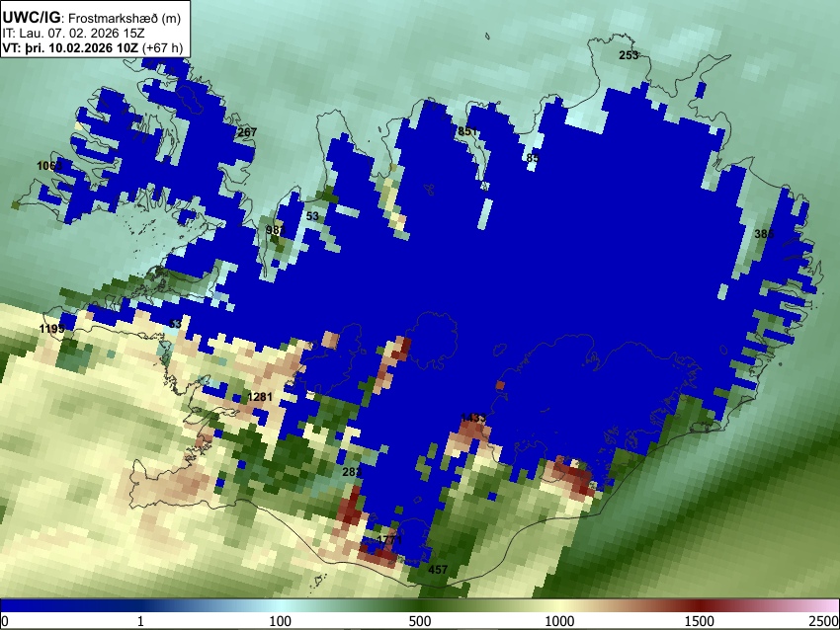
Task: Click the map value 253
Action: click(629, 55)
